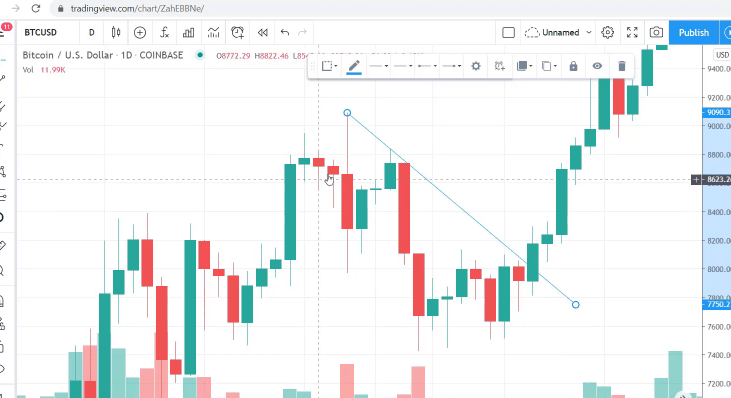This screenshot has width=731, height=398.
Task: Open chart settings gear in top toolbar
Action: [607, 32]
